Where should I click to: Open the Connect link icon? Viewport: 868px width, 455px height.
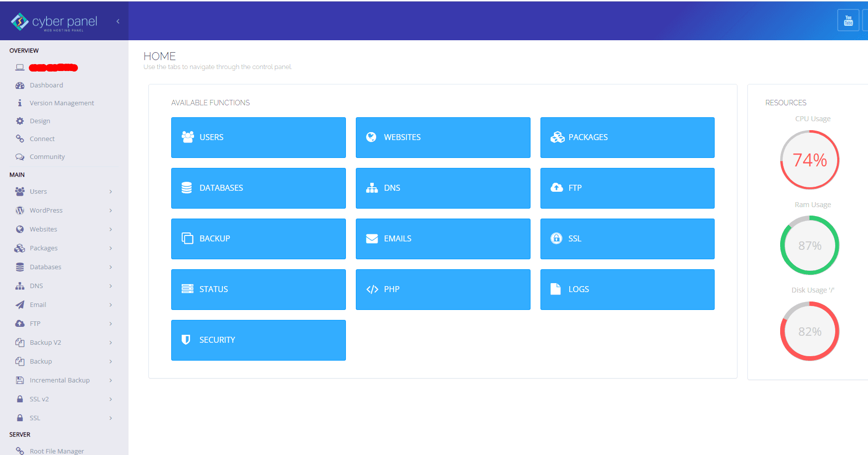[x=20, y=139]
